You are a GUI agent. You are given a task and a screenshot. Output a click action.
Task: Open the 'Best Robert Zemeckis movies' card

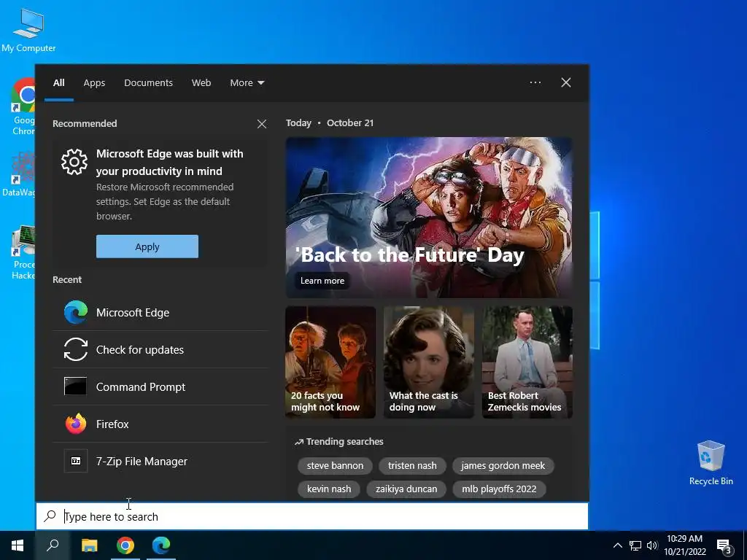(x=527, y=362)
